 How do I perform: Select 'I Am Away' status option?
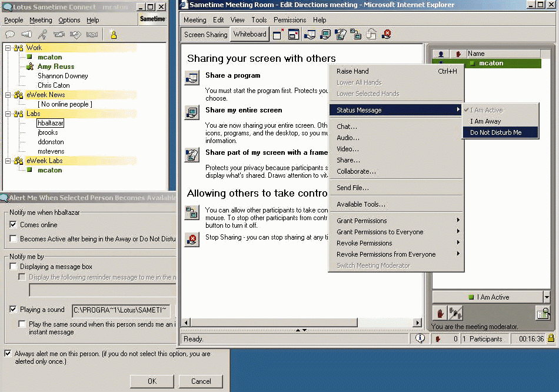pos(501,121)
